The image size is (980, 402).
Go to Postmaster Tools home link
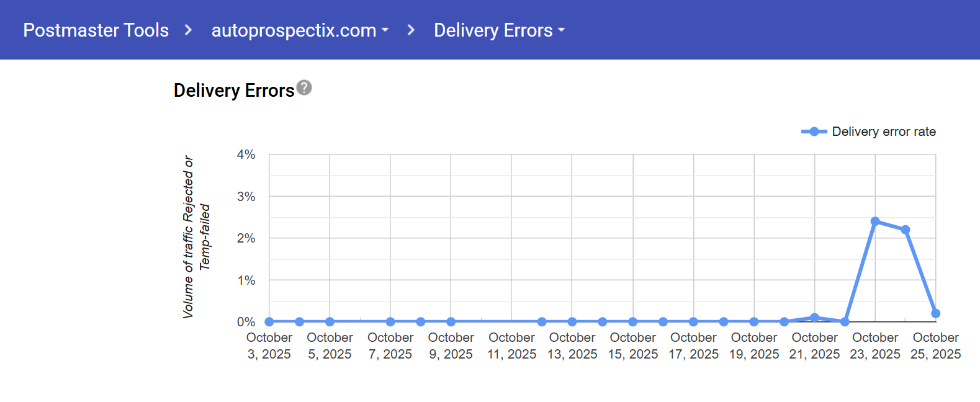tap(96, 30)
